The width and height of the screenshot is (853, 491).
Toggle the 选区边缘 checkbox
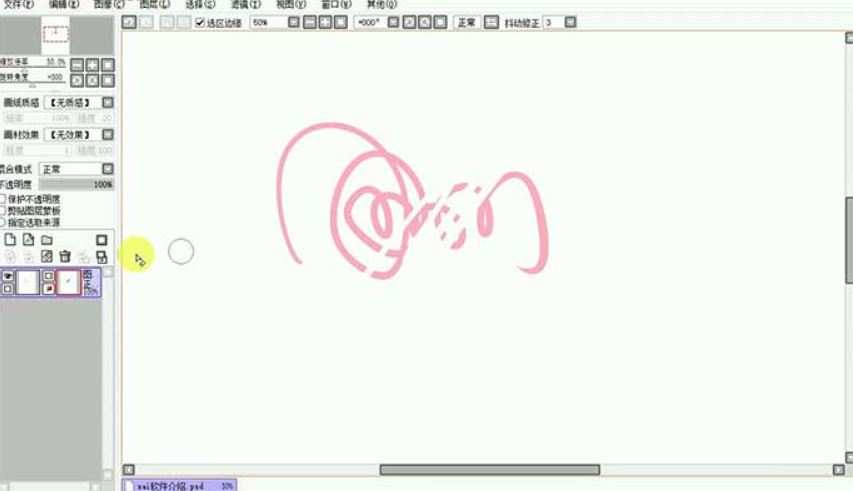(200, 22)
